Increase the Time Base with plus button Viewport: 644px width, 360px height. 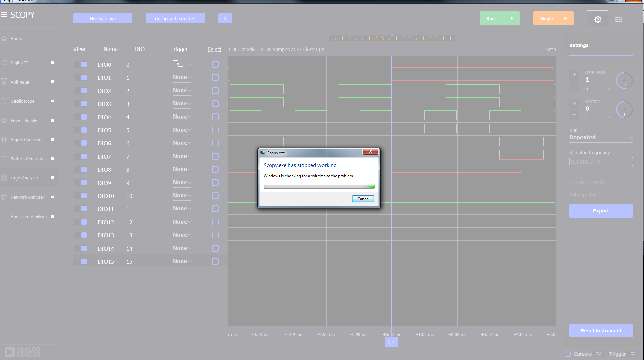[574, 75]
